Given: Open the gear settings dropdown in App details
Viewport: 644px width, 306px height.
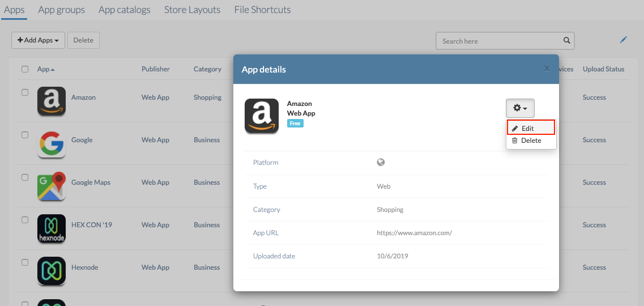Looking at the screenshot, I should pos(520,108).
